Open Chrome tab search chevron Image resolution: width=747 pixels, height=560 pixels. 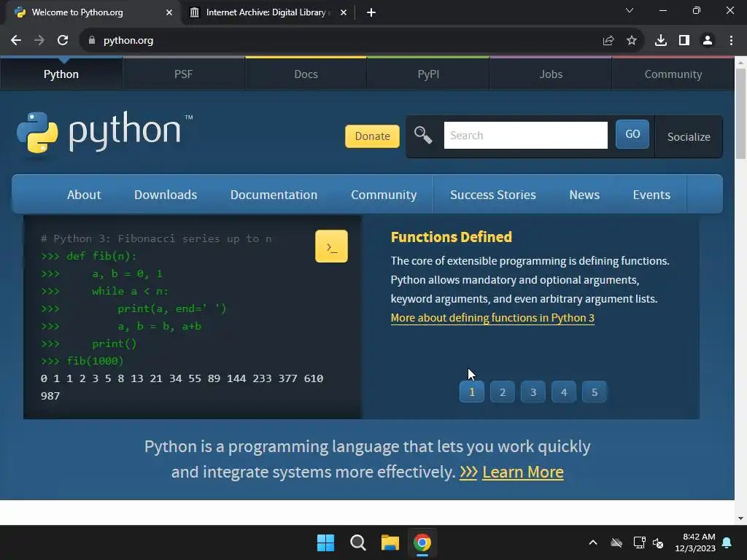[630, 10]
